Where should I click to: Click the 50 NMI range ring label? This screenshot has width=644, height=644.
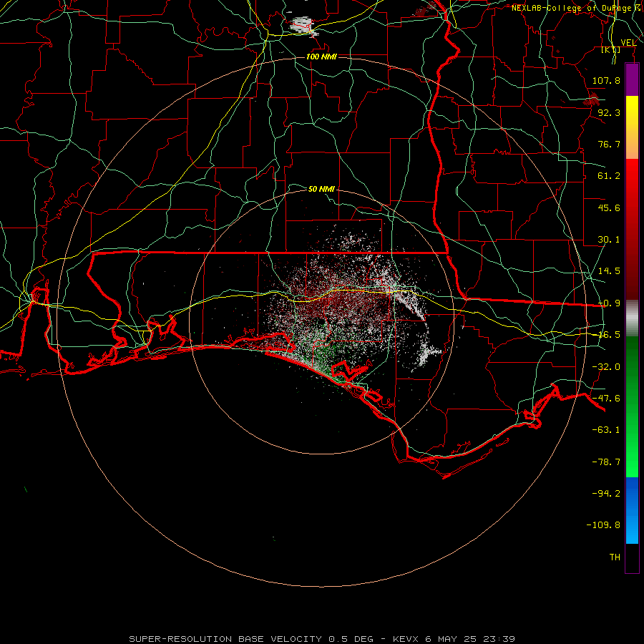pyautogui.click(x=321, y=189)
